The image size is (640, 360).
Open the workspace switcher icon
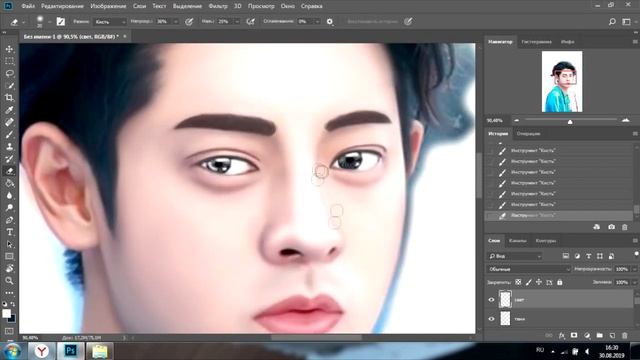click(x=627, y=22)
